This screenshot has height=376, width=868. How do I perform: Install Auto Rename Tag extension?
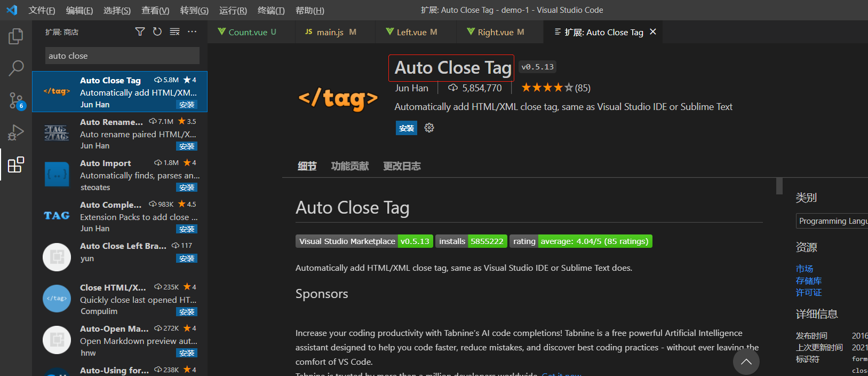pyautogui.click(x=187, y=146)
